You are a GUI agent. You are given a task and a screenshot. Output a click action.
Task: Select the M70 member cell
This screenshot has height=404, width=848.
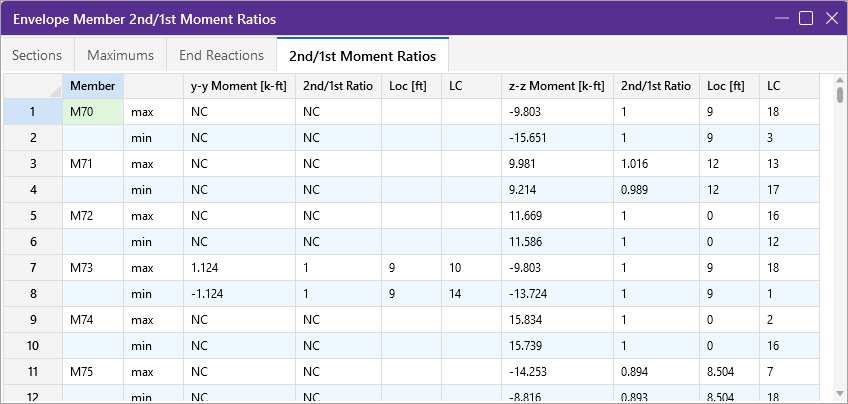(93, 112)
